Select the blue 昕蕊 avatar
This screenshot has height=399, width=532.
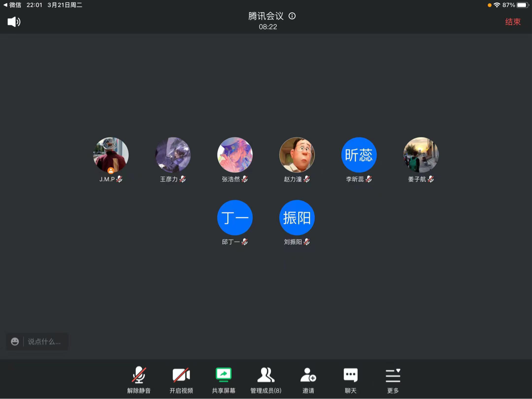359,155
